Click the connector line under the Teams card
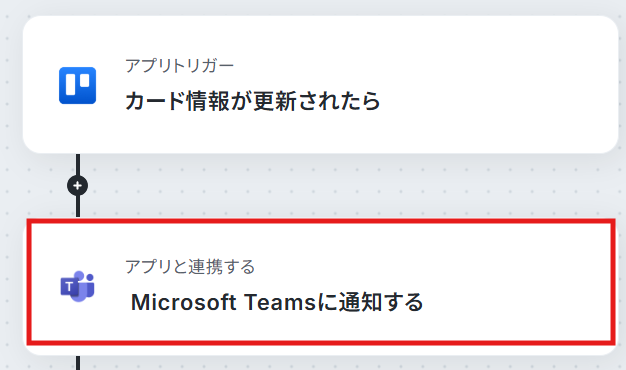The image size is (626, 370). [x=78, y=363]
